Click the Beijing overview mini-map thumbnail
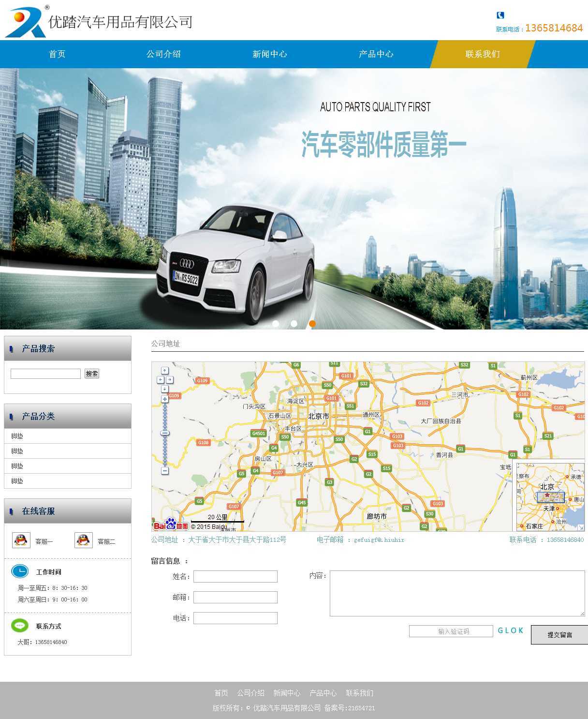The image size is (588, 719). coord(550,497)
